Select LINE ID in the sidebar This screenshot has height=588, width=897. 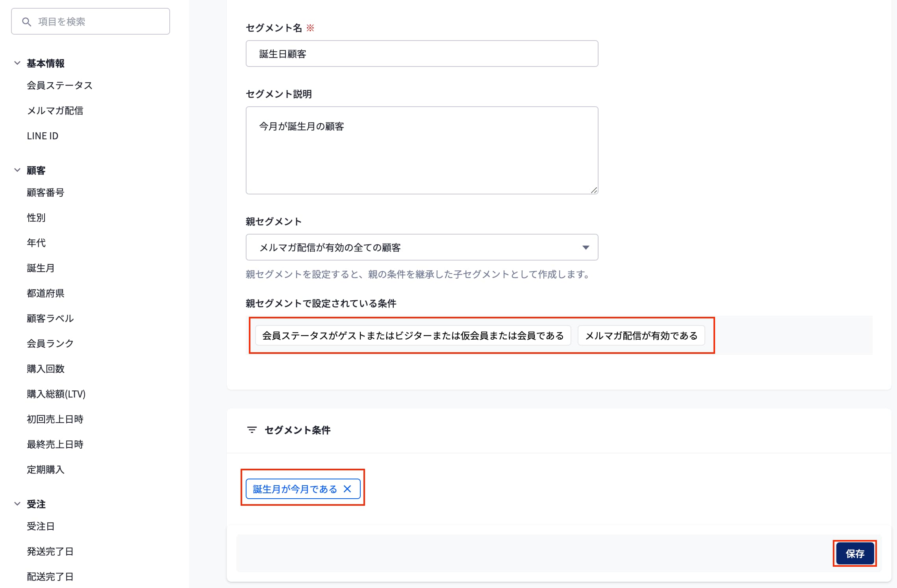[x=43, y=135]
